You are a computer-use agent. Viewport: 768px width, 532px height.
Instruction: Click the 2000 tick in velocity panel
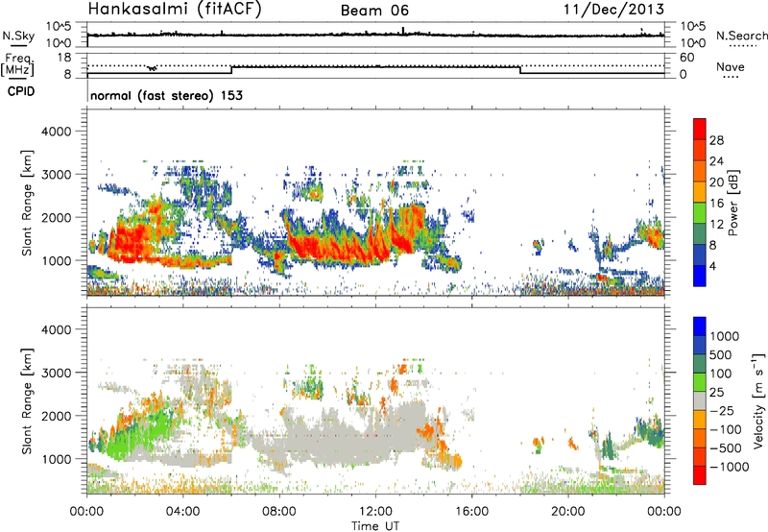tap(56, 416)
